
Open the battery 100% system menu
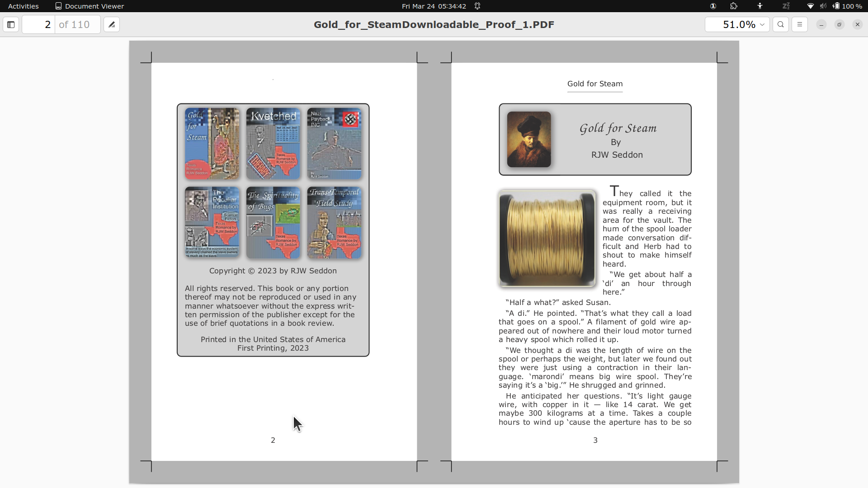(847, 6)
